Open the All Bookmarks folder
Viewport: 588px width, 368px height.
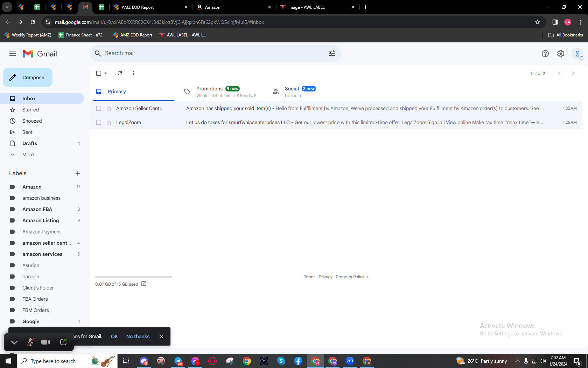(x=566, y=35)
